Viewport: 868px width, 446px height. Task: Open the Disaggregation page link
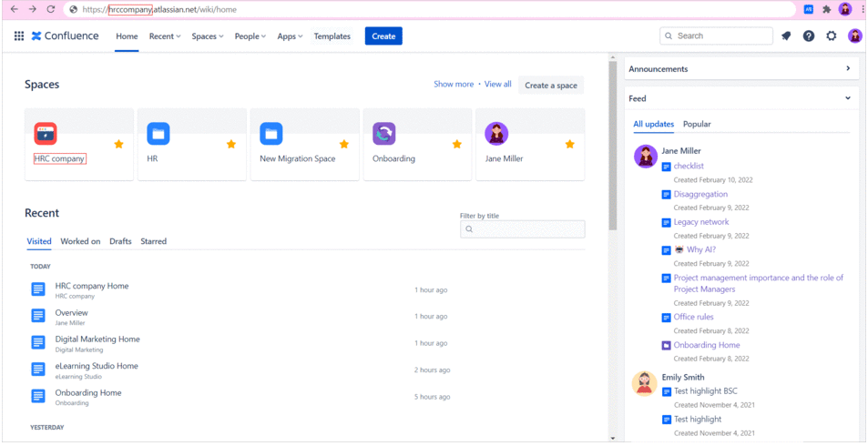(700, 194)
